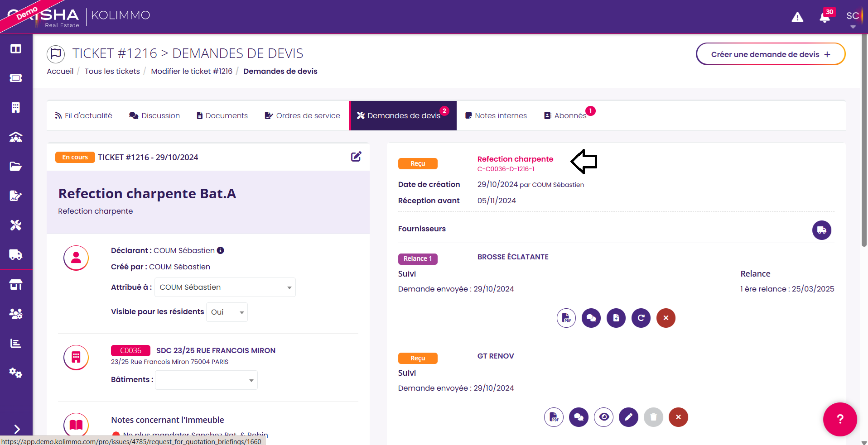Download PDF for BROSSE ÉCLATANTE
The width and height of the screenshot is (868, 445).
(x=566, y=318)
